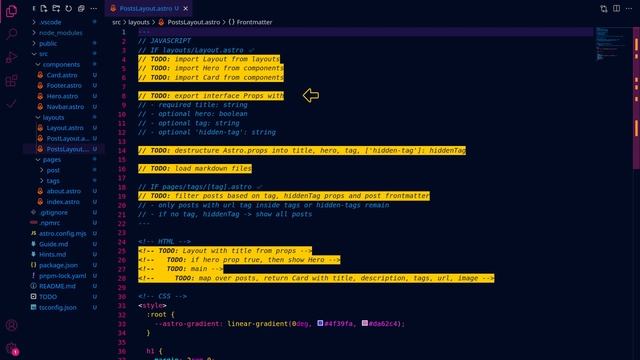Click the New Folder icon in Explorer
Viewport: 640px width, 360px height.
(56, 9)
